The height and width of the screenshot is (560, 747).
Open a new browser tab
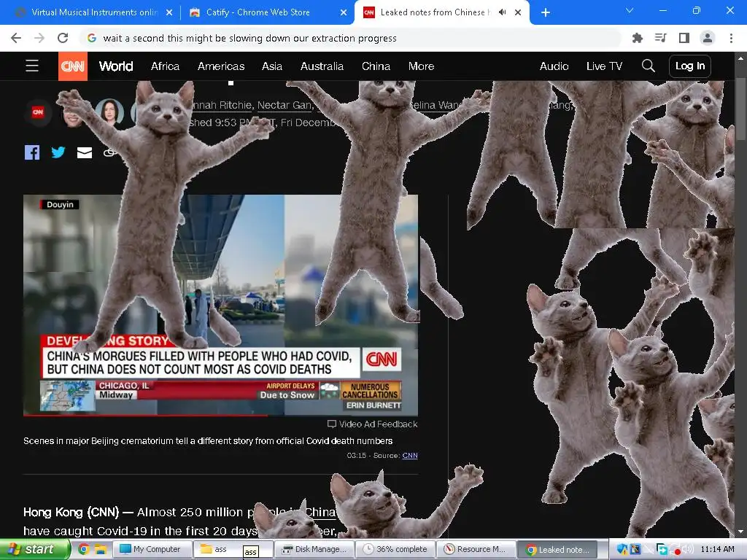point(546,12)
